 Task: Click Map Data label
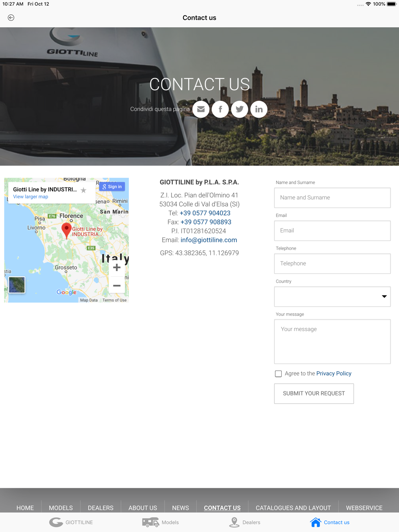(89, 300)
